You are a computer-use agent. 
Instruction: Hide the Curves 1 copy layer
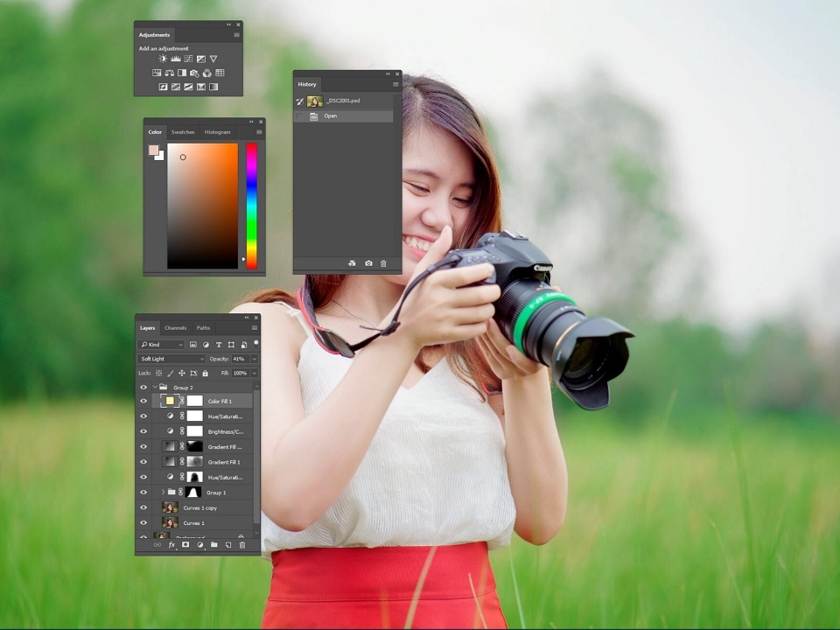tap(143, 507)
